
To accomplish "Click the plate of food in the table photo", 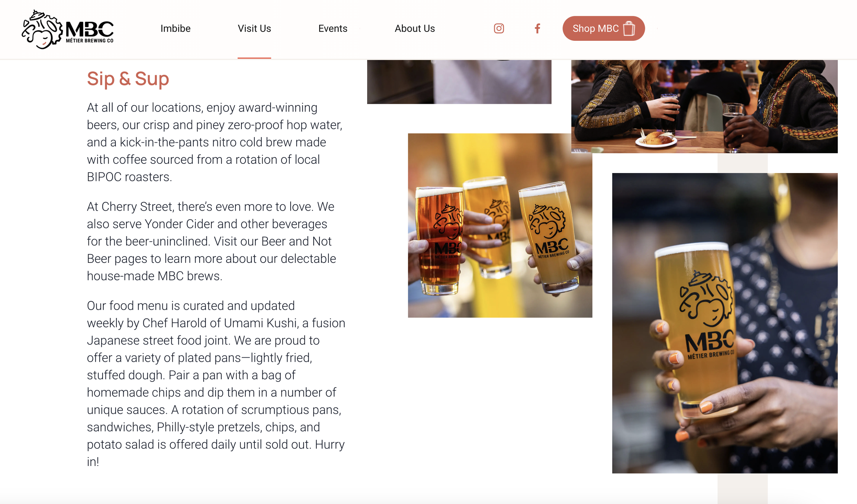I will (x=656, y=139).
